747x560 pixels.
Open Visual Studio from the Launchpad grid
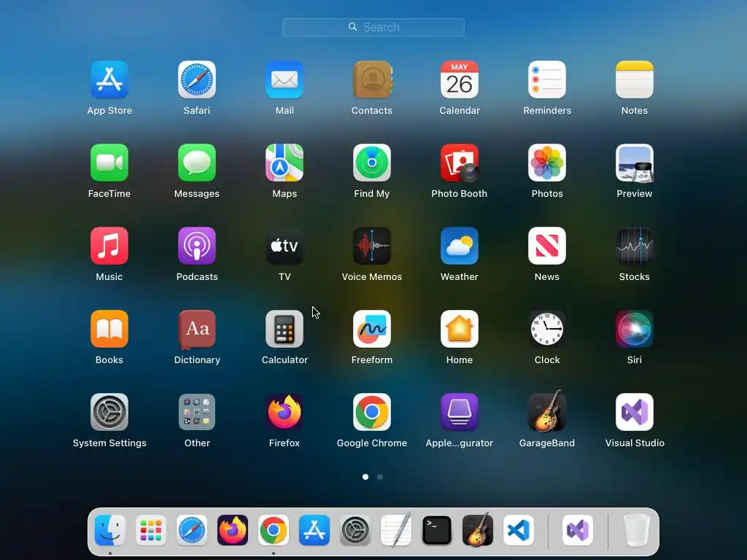click(635, 412)
